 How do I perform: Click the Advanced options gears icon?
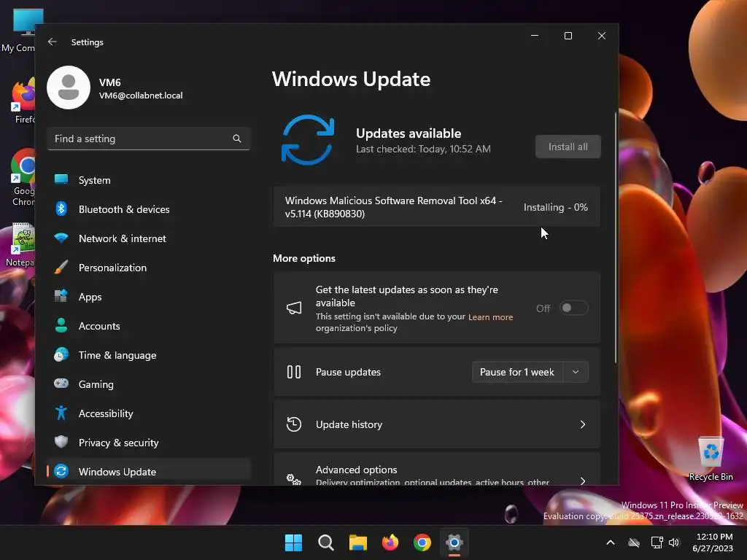[x=294, y=478]
